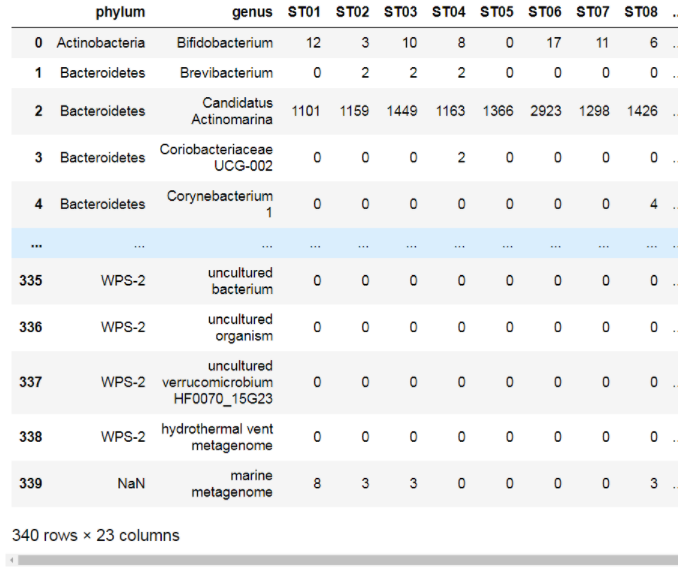684x573 pixels.
Task: Click the ST05 column header
Action: tap(496, 12)
